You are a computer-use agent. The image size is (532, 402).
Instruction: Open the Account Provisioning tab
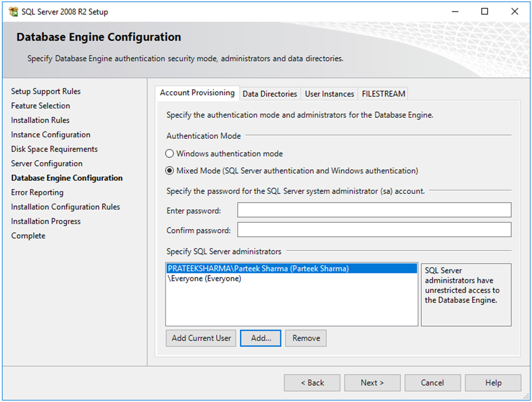point(197,93)
